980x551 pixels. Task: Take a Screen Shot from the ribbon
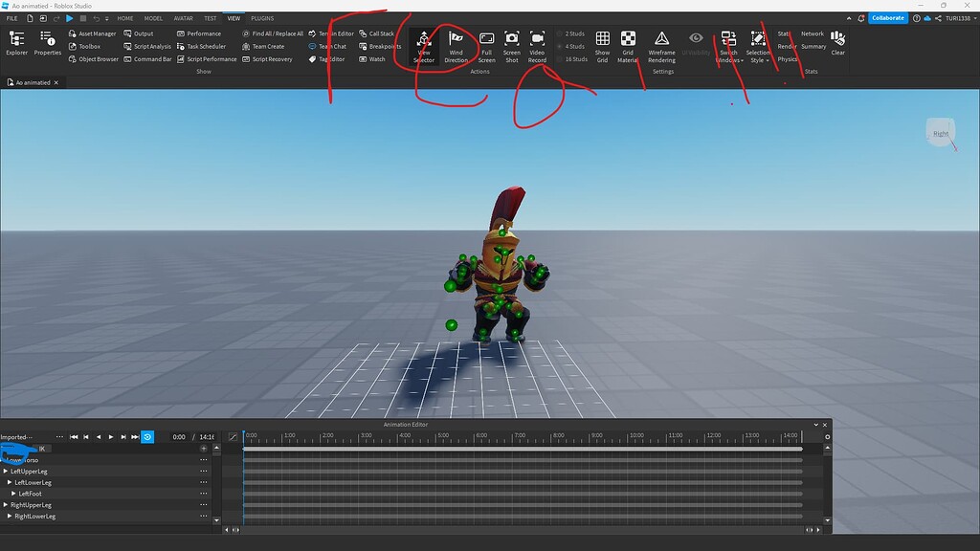512,39
